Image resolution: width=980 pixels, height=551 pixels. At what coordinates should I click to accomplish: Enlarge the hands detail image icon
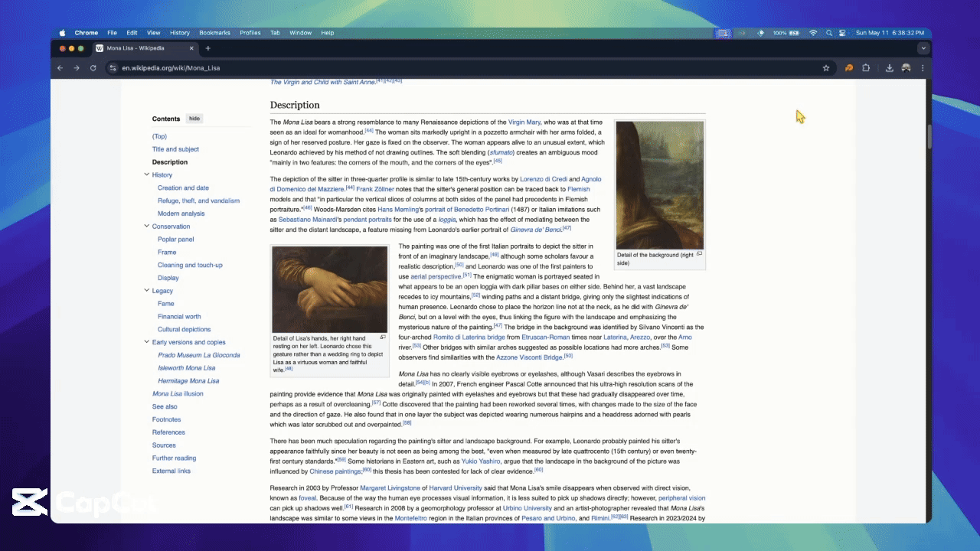[x=383, y=337]
